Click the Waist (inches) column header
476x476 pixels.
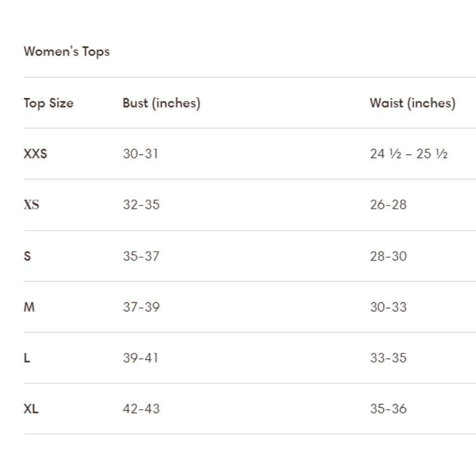(412, 103)
